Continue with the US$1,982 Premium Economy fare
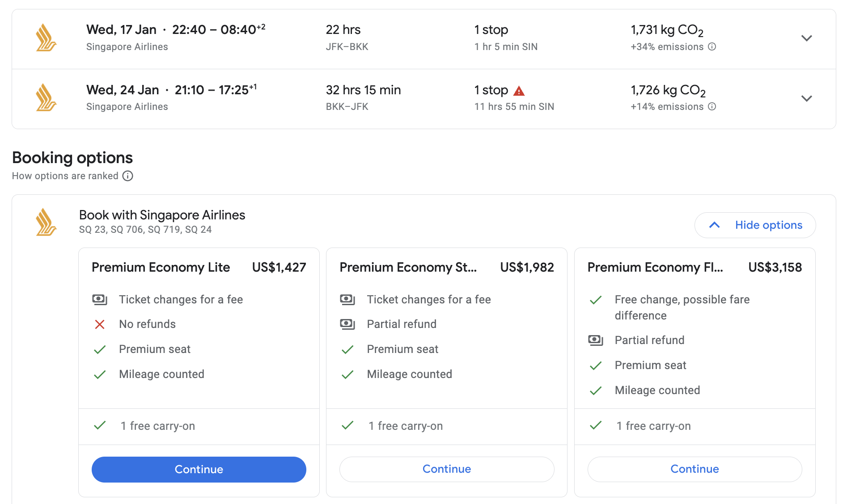Screen dimensions: 847x504 click(x=447, y=469)
